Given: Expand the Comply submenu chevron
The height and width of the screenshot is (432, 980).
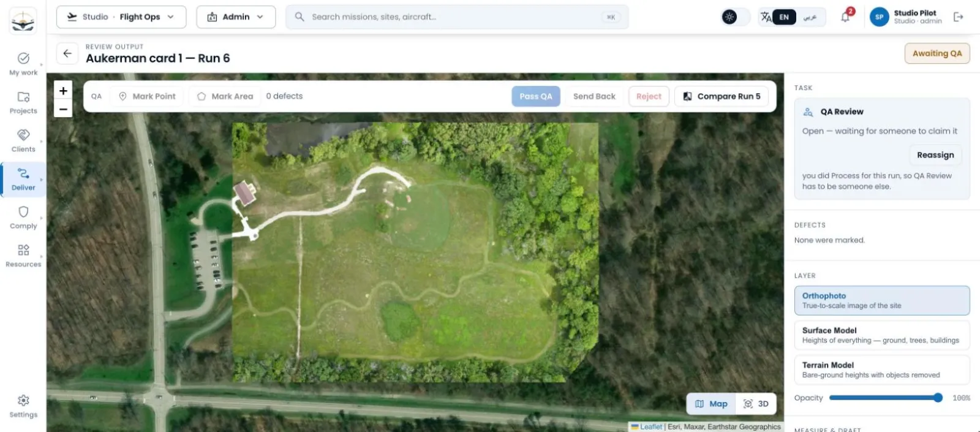Looking at the screenshot, I should tap(42, 218).
